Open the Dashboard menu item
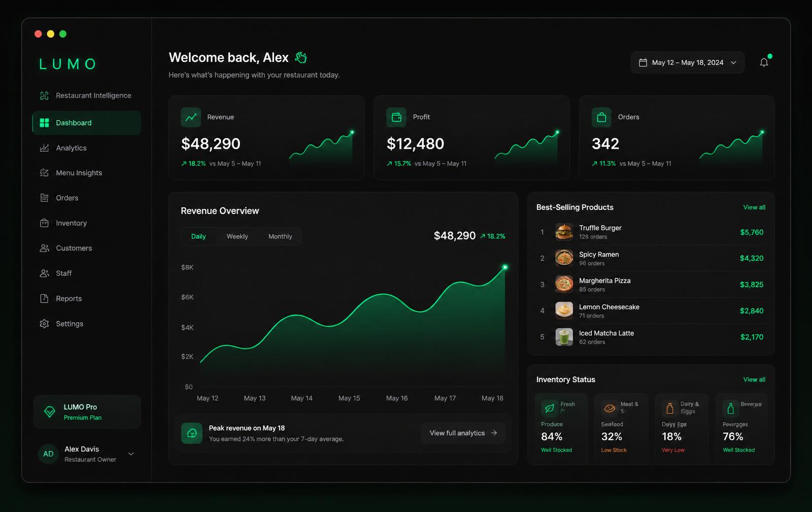Screen dimensions: 812x512 point(86,123)
